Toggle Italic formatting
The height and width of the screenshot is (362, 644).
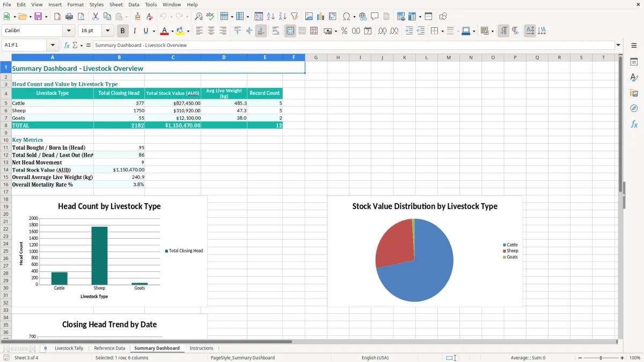pyautogui.click(x=134, y=31)
